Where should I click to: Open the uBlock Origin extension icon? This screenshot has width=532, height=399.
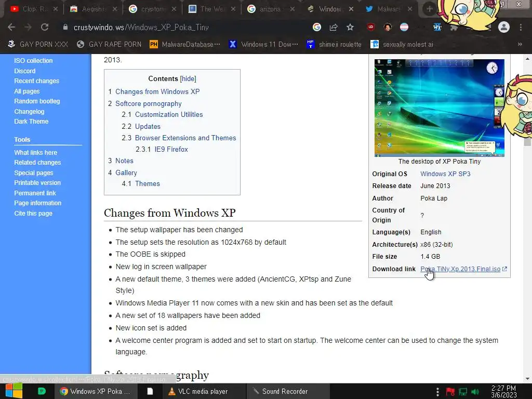pyautogui.click(x=371, y=27)
